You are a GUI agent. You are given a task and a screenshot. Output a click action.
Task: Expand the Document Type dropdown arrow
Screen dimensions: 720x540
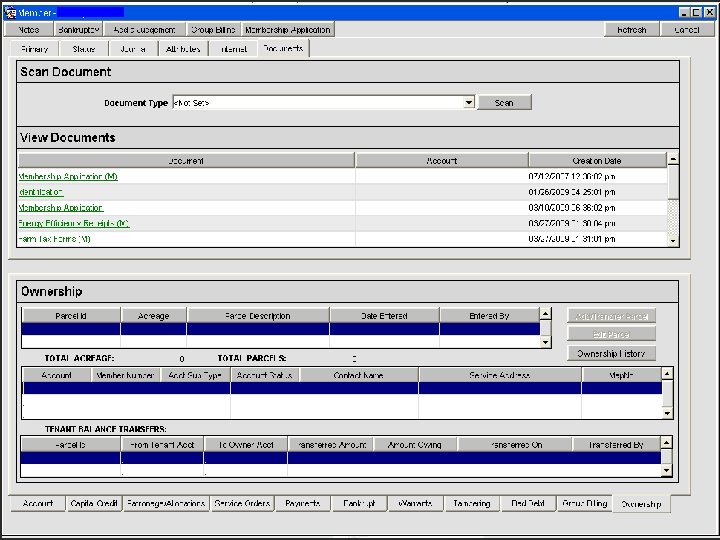point(468,103)
